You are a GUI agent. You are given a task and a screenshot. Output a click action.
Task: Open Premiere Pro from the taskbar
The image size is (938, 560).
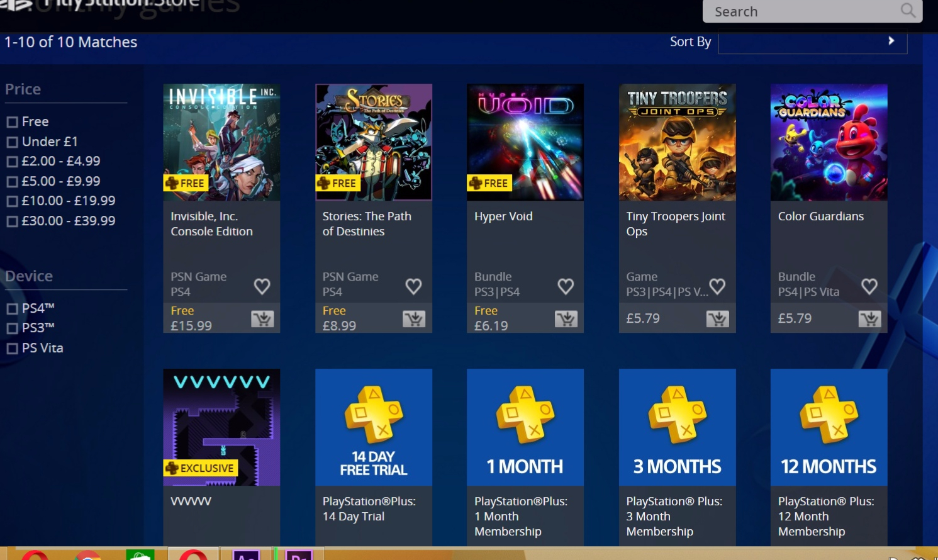tap(299, 555)
